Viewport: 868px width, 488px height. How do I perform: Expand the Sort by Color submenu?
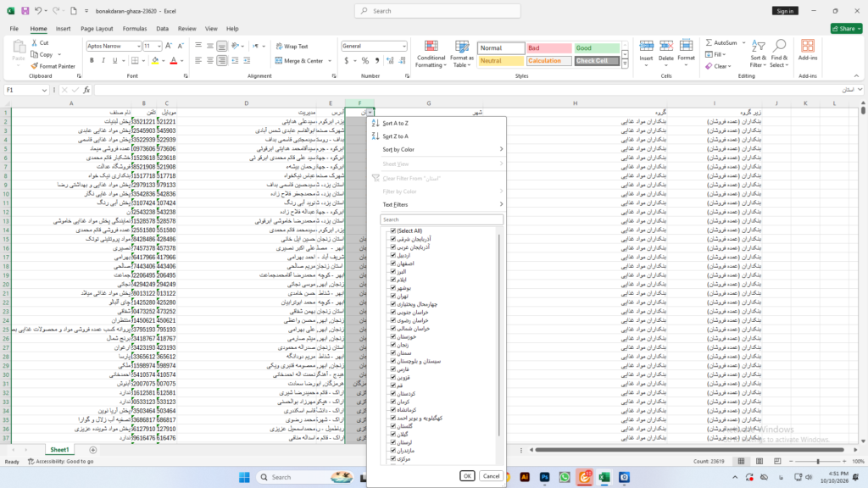[442, 149]
